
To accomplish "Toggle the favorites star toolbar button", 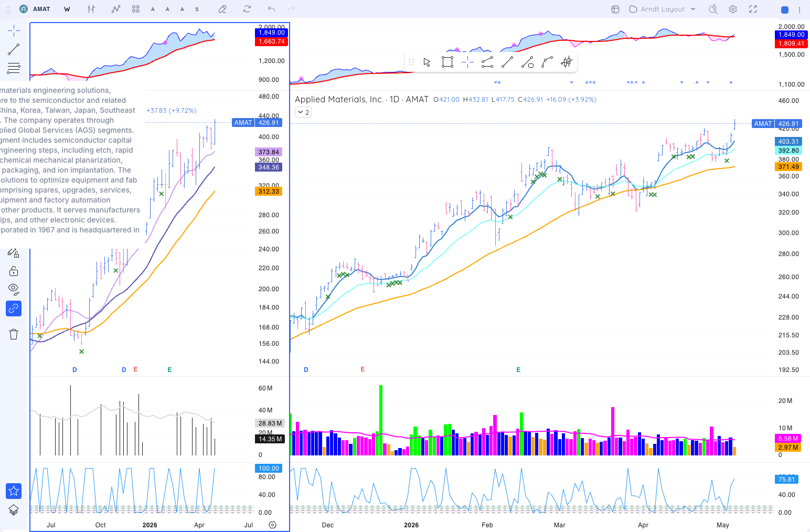I will tap(14, 491).
